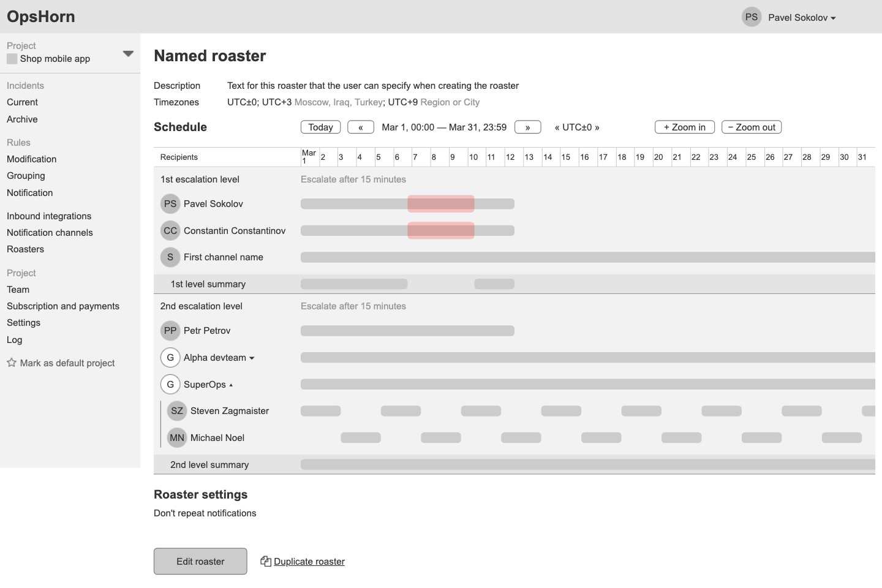Click the Zoom out button
Screen dimensions: 882x588
point(752,127)
